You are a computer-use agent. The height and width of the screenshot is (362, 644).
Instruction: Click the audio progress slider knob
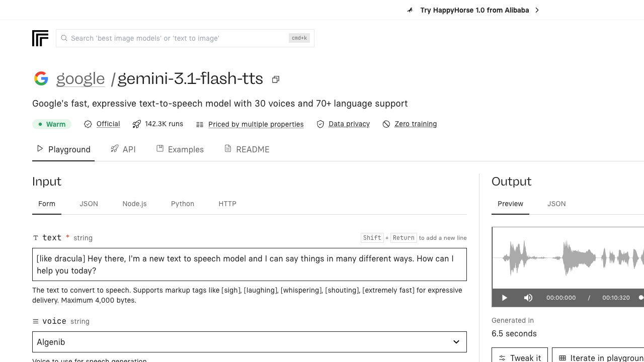641,298
